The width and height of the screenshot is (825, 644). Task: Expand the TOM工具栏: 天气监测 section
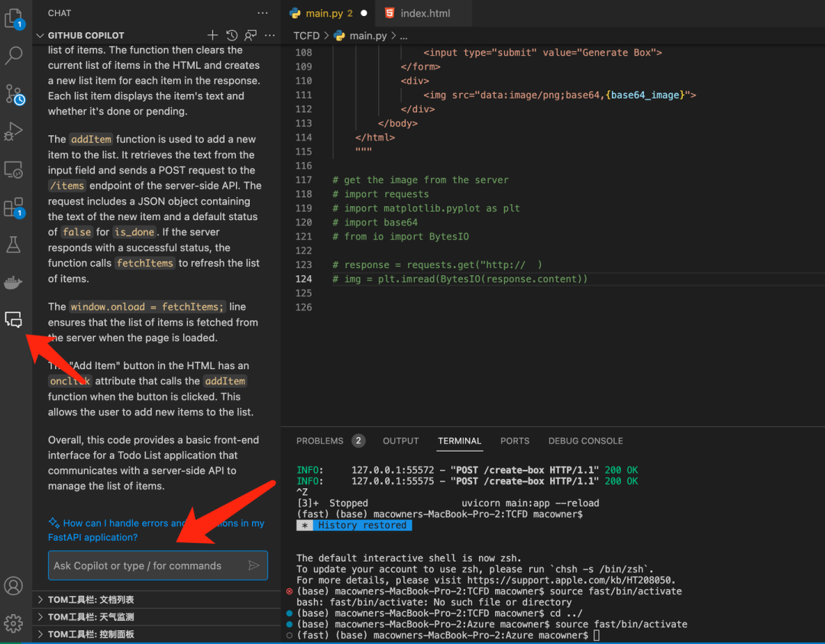[157, 616]
